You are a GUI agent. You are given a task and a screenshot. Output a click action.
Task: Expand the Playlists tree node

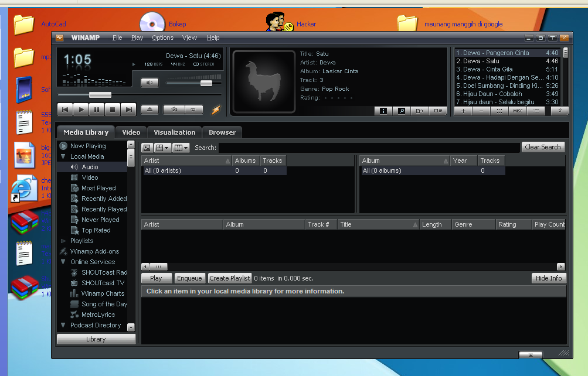[63, 241]
